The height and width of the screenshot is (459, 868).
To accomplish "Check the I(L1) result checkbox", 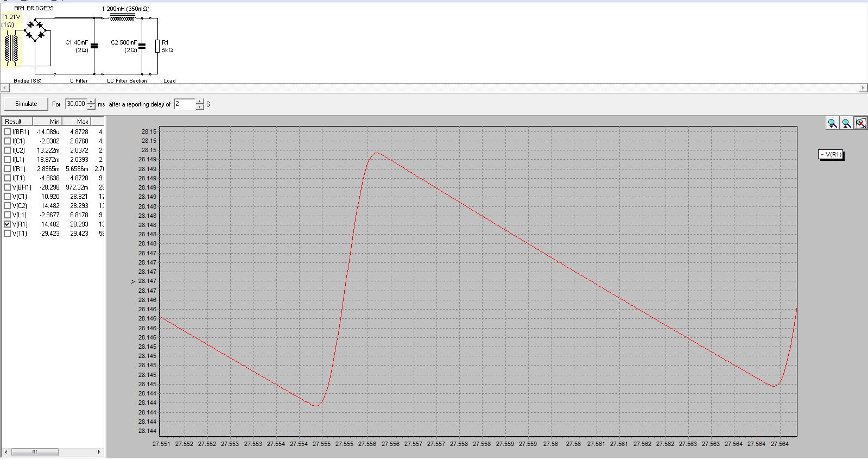I will pyautogui.click(x=7, y=159).
